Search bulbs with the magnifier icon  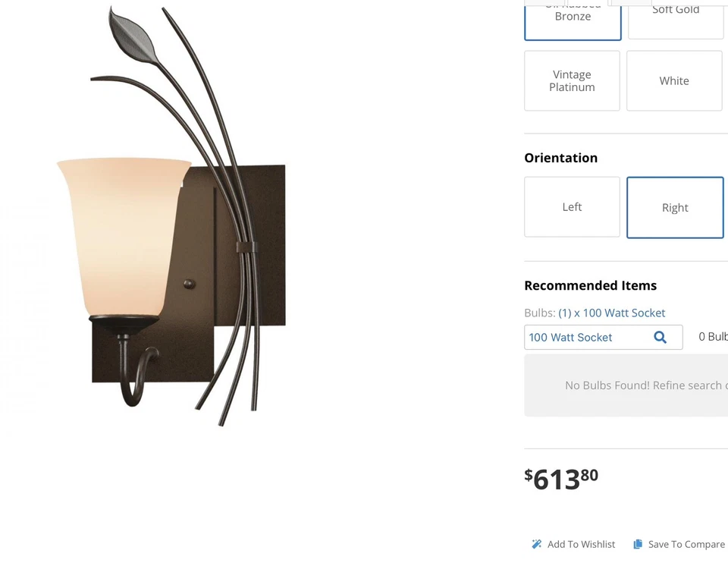coord(660,337)
